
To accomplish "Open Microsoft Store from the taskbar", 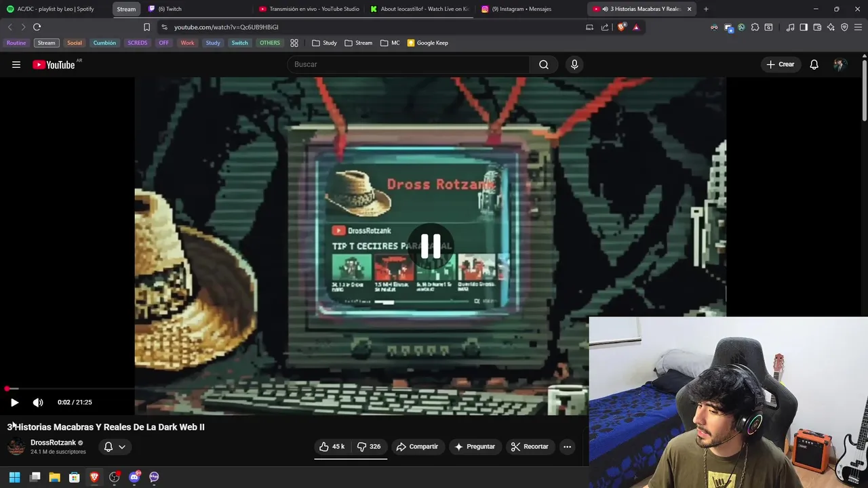I will click(75, 477).
